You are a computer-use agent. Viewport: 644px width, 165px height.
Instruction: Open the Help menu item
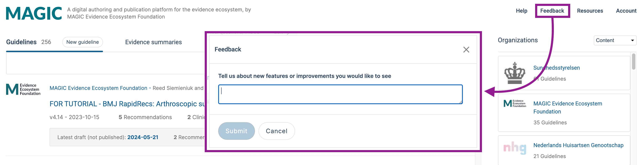click(521, 11)
